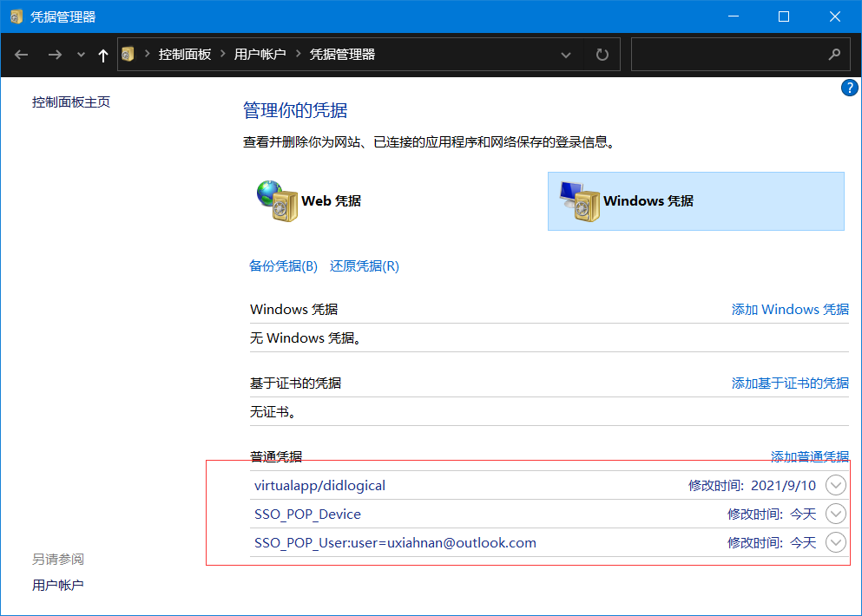Expand SSO_POP_User details chevron
Image resolution: width=862 pixels, height=616 pixels.
pos(836,542)
